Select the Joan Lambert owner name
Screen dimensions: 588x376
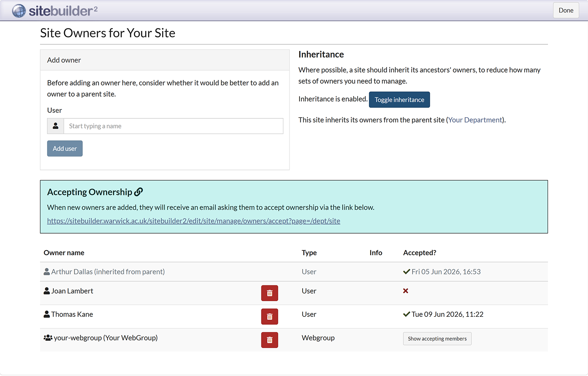(72, 291)
